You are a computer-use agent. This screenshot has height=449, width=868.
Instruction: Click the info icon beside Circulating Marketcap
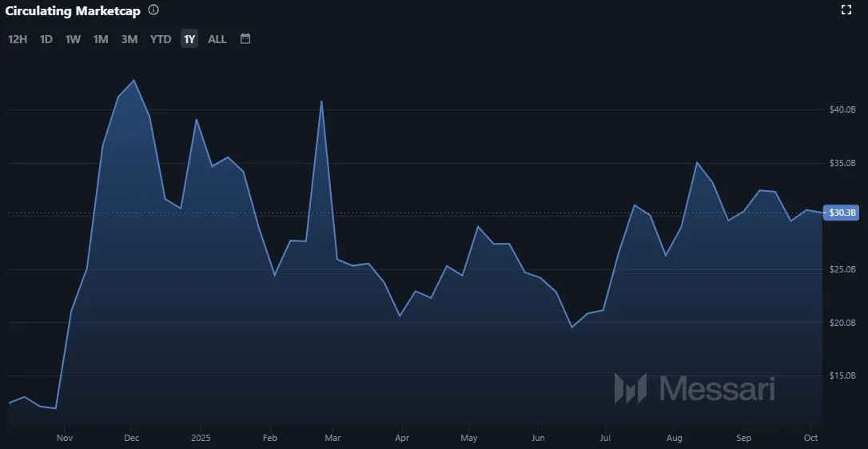(x=153, y=10)
